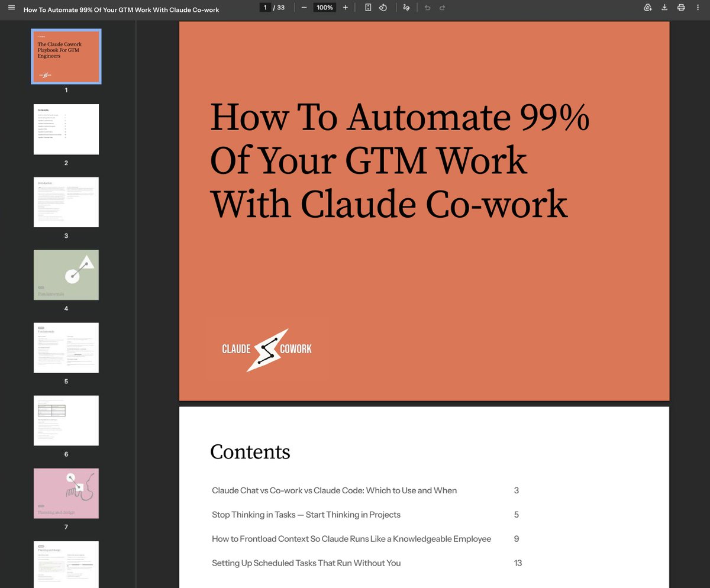This screenshot has width=710, height=588.
Task: Click the Contents heading text
Action: [250, 452]
